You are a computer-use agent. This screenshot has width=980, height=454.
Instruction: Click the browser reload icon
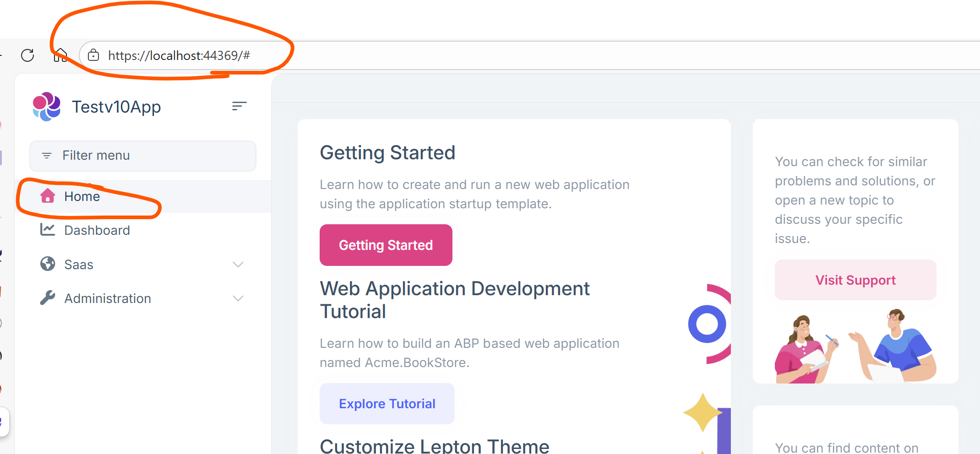point(27,55)
